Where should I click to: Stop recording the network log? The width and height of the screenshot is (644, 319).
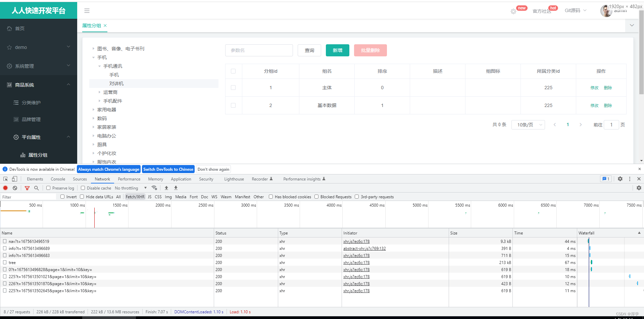5,188
